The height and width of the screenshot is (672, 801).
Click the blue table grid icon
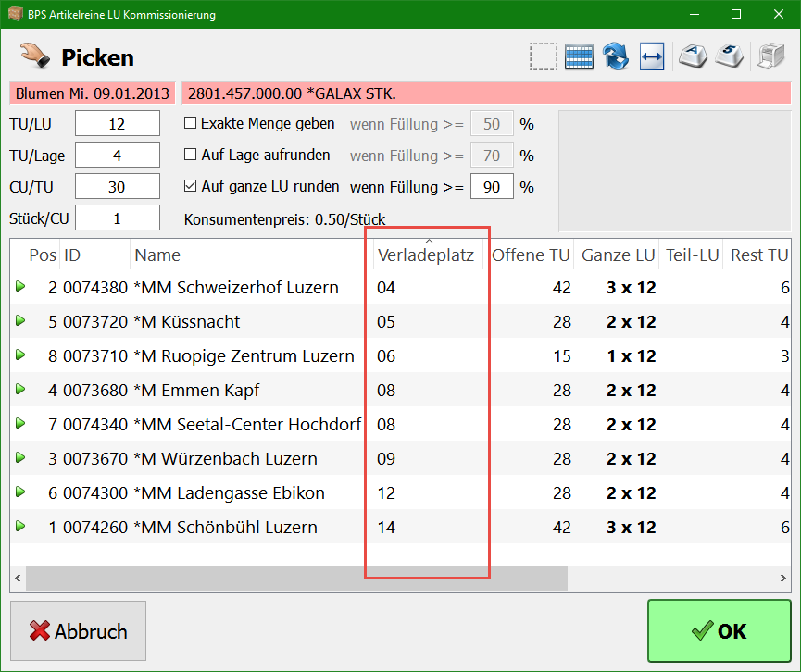click(x=579, y=57)
